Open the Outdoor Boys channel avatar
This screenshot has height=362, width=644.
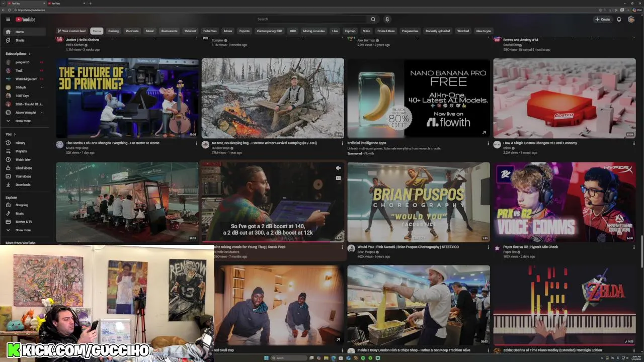[x=205, y=144]
